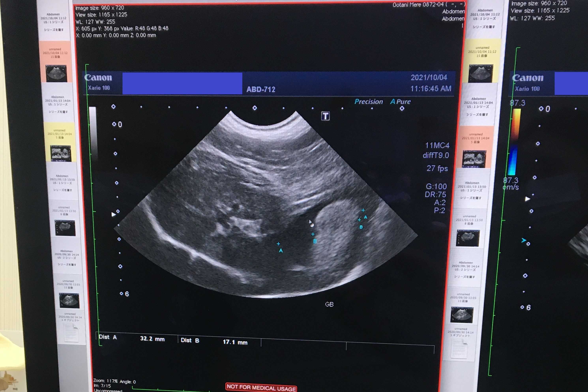588x392 pixels.
Task: Select the lower-left caliper cross labeled B
Action: (x=313, y=234)
